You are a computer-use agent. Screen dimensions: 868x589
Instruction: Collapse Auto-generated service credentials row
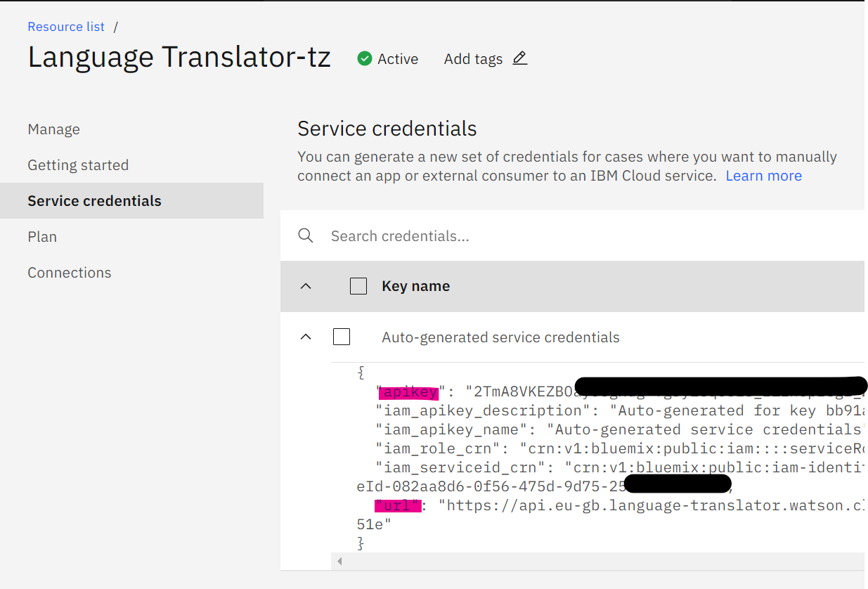coord(305,337)
